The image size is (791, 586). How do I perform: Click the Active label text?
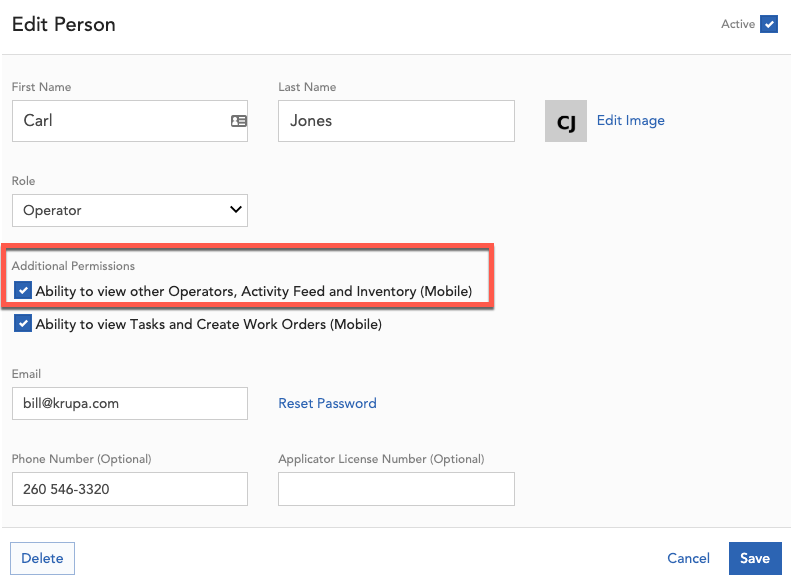[x=737, y=25]
